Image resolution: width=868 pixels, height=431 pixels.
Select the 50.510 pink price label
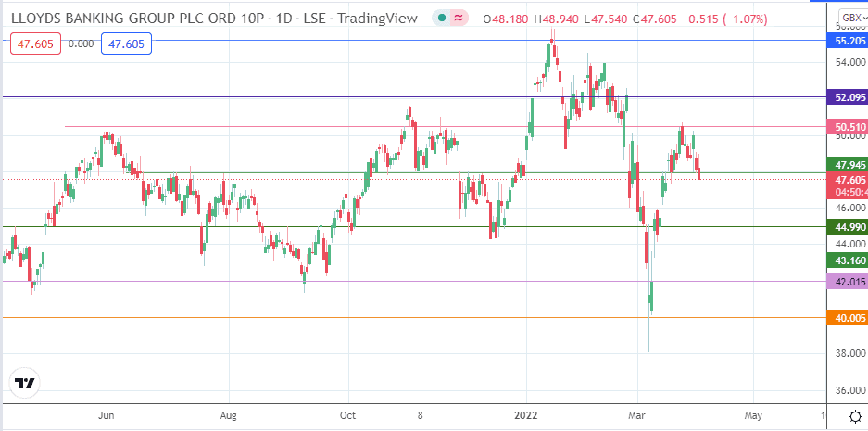pyautogui.click(x=847, y=126)
